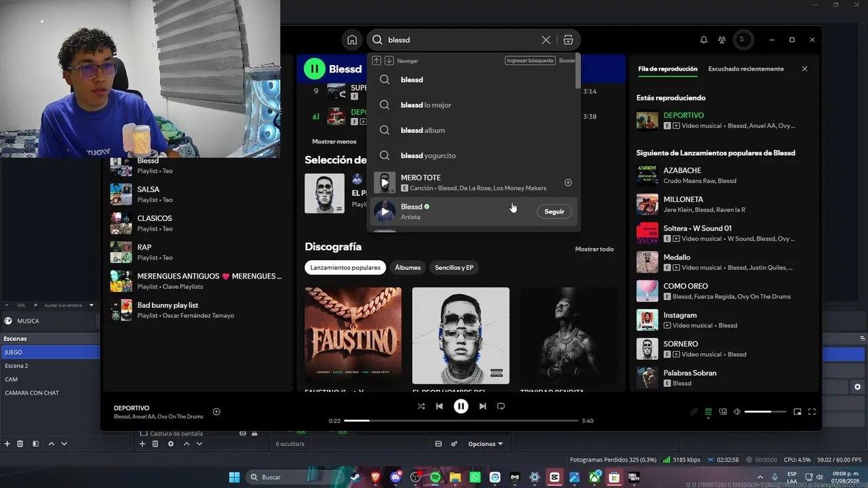Delete the selected OBS scene
Screen dimensions: 868x488
pos(20,444)
